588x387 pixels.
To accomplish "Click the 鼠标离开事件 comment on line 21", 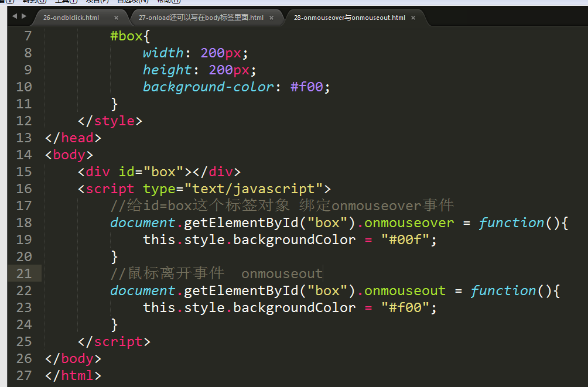I will (216, 273).
